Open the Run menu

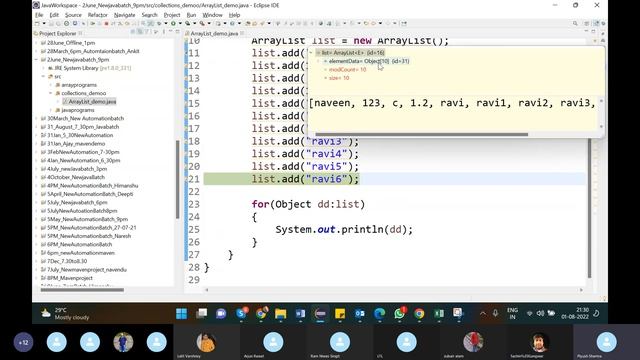(191, 15)
